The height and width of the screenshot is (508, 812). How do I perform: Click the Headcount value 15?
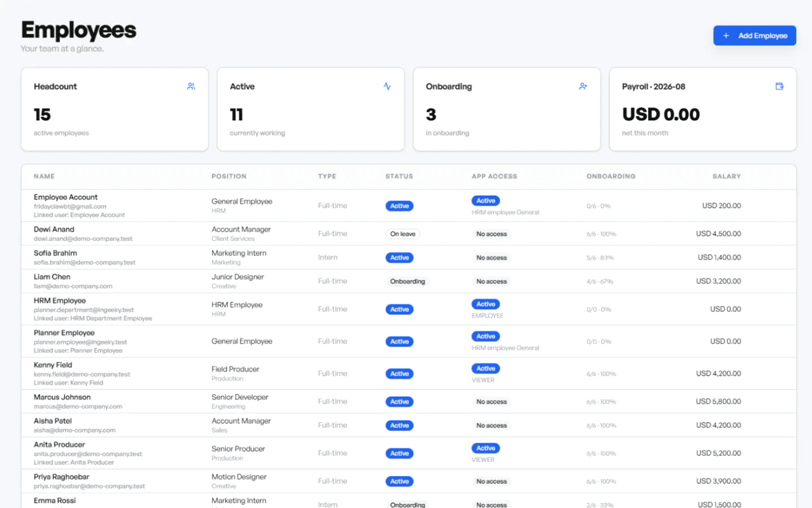point(42,114)
